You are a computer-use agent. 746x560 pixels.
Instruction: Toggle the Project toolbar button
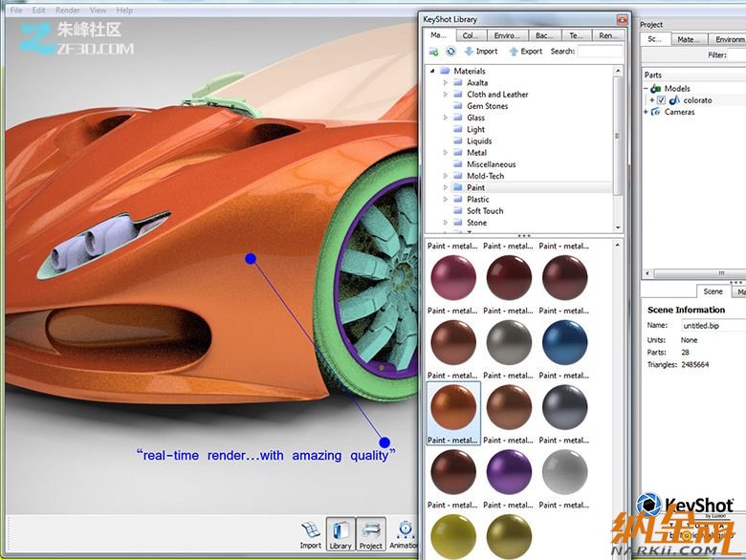tap(371, 534)
